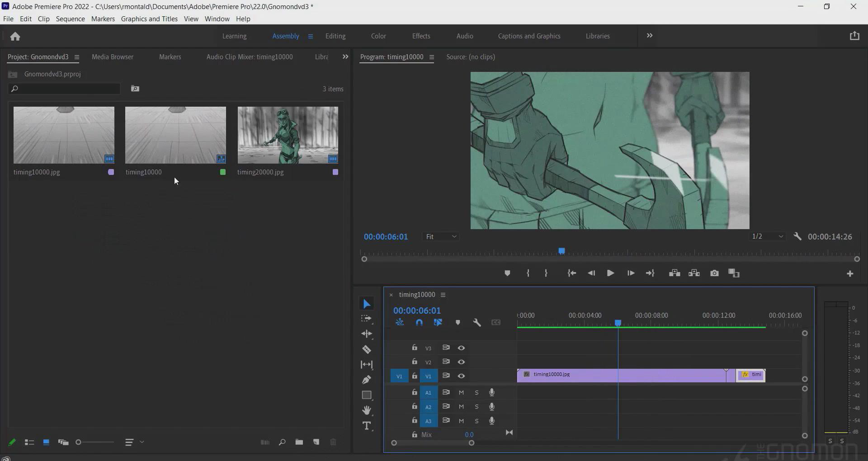Select the Razor tool
Screen dimensions: 868x461
click(x=367, y=349)
